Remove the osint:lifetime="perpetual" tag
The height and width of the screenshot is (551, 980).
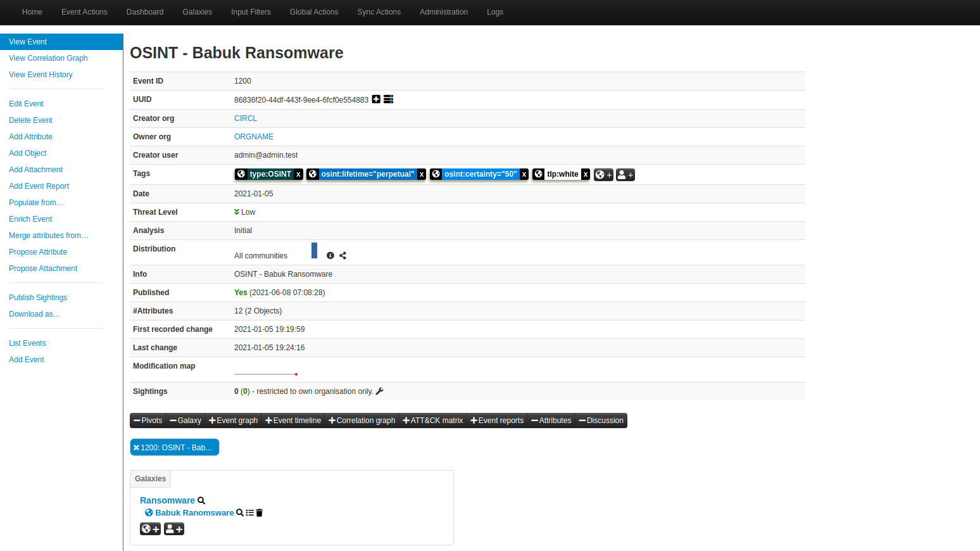coord(422,174)
